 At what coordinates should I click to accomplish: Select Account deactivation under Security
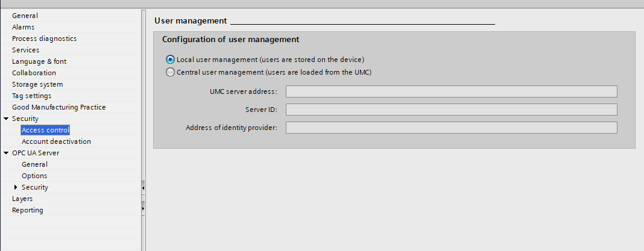[56, 141]
